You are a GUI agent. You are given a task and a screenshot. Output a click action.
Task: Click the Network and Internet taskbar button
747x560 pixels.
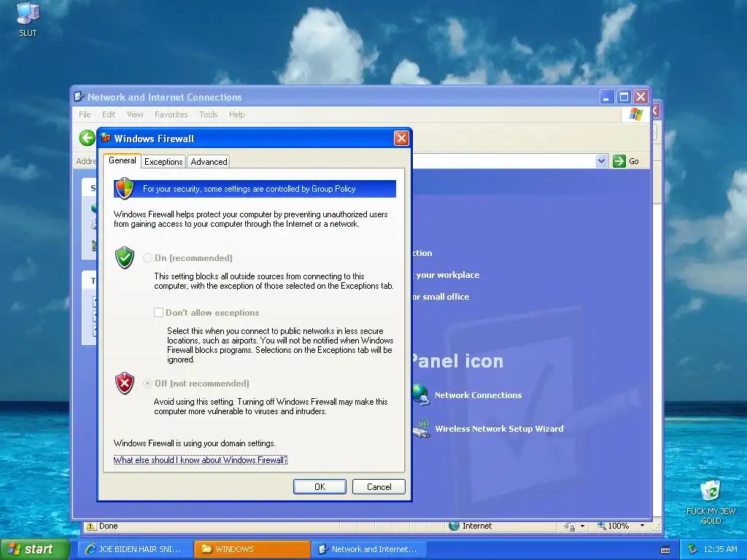pos(369,549)
